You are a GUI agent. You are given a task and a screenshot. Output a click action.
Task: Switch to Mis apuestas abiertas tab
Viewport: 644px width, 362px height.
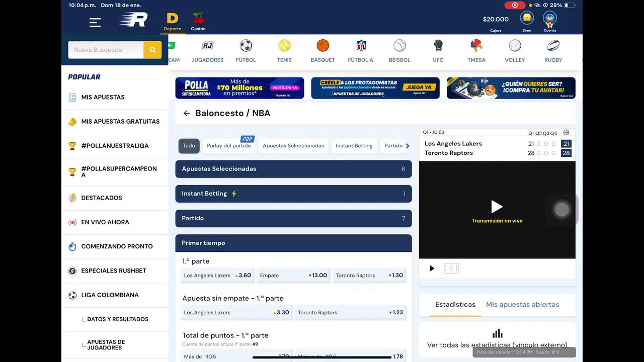tap(522, 305)
